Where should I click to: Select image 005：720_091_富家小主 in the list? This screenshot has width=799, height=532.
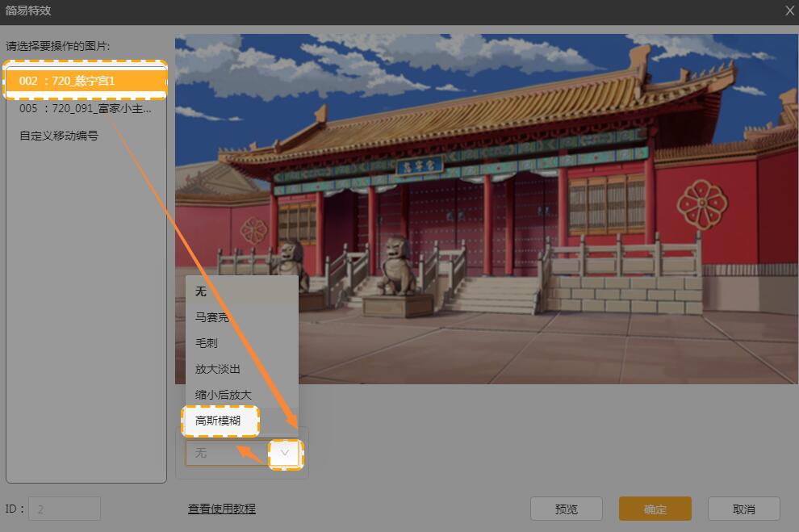[x=86, y=108]
